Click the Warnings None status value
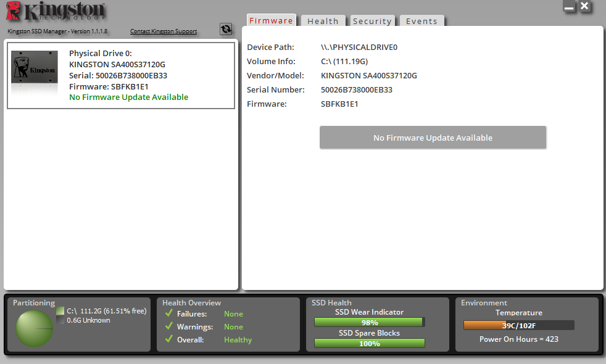 (233, 327)
